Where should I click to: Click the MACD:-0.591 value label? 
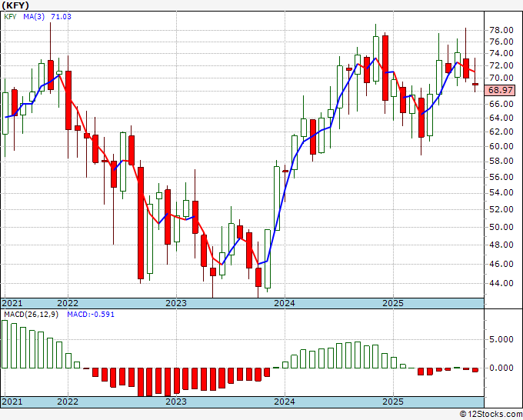[x=91, y=315]
